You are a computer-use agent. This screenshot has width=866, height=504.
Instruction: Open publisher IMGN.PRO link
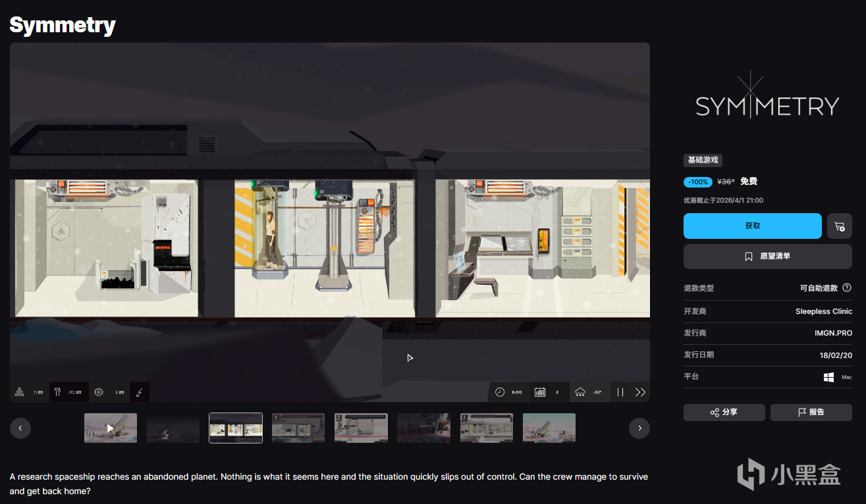click(x=833, y=333)
